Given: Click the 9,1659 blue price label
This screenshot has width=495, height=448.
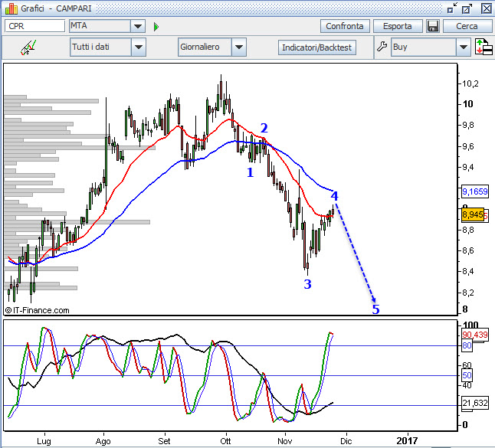Looking at the screenshot, I should (475, 191).
